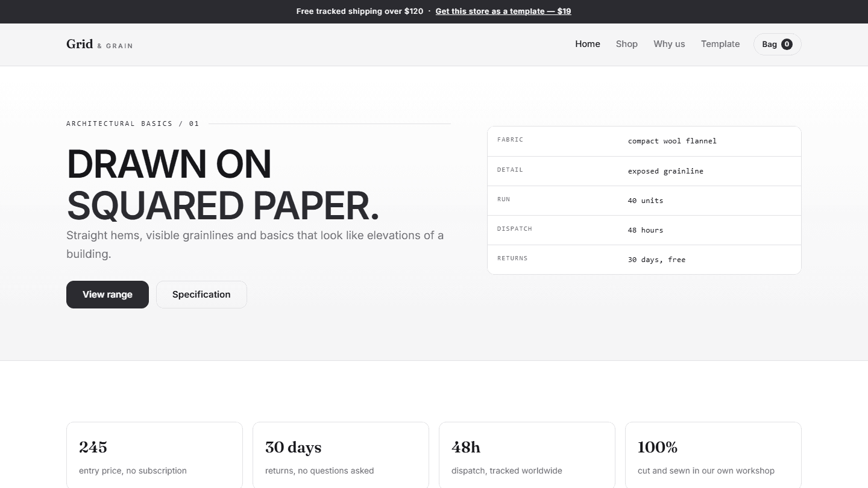868x488 pixels.
Task: Click the 'Free tracked shipping over $120' text
Action: click(360, 11)
